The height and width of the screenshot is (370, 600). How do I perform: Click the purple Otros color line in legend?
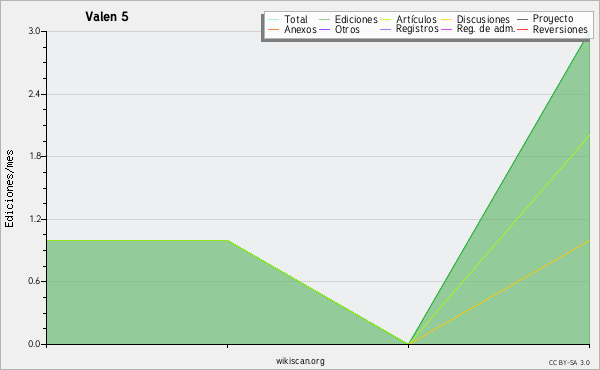(324, 29)
